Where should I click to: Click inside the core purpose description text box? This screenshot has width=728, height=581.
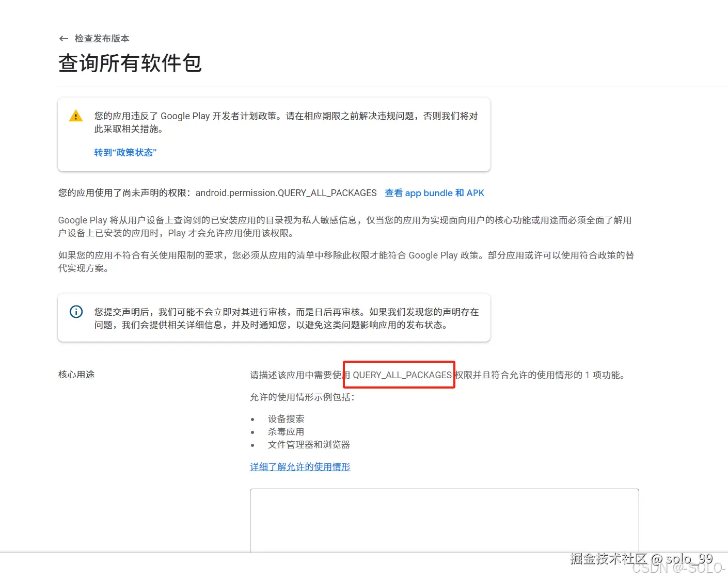pyautogui.click(x=444, y=521)
